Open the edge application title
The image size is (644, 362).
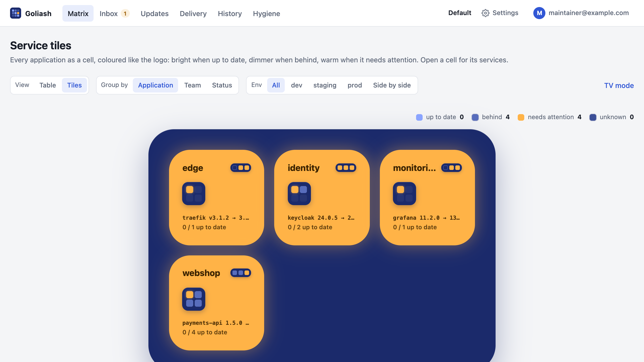point(193,168)
